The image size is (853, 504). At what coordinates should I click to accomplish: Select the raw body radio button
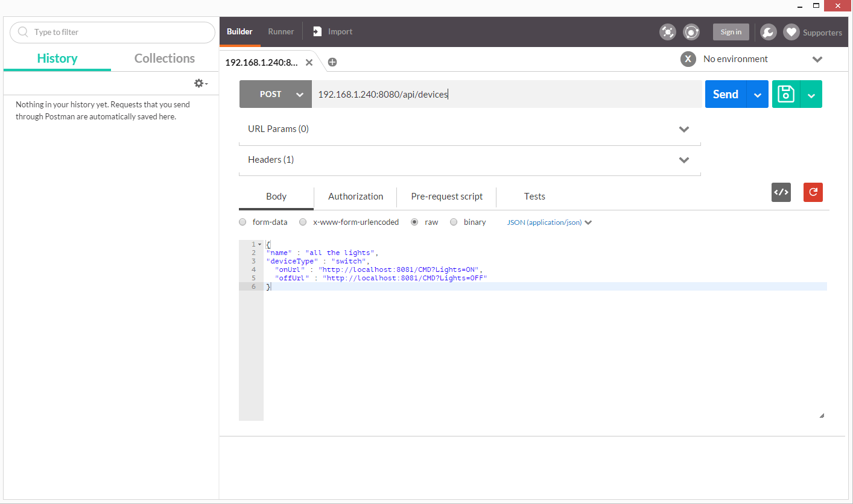pos(414,222)
